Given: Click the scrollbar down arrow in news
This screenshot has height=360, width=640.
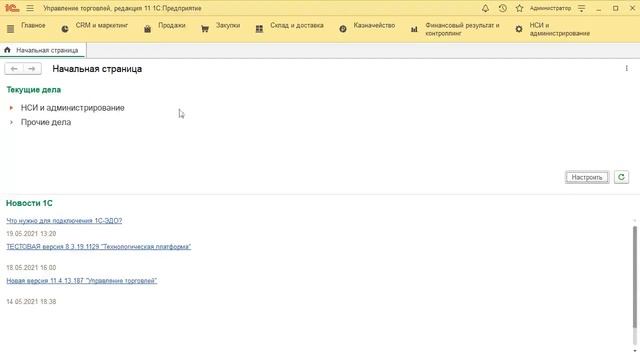Looking at the screenshot, I should click(635, 351).
